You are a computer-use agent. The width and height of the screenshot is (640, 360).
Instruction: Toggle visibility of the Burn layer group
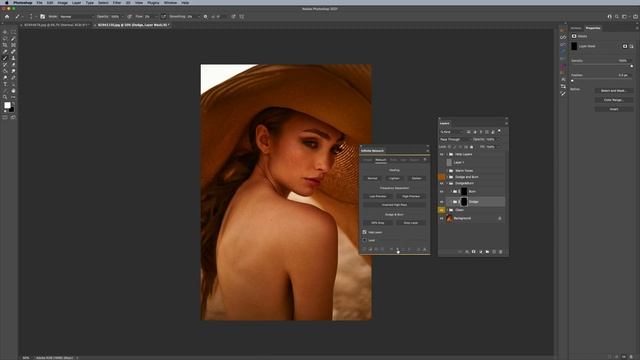click(x=442, y=191)
